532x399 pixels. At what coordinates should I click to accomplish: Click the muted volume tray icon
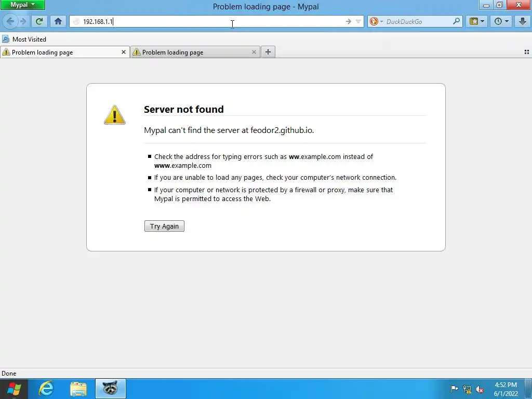pos(480,389)
